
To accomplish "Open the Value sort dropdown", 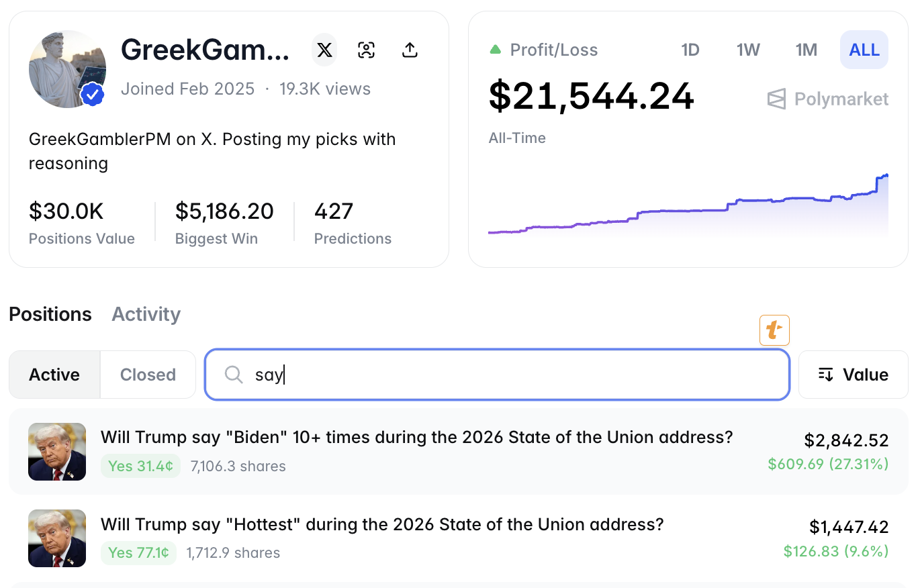I will 853,375.
